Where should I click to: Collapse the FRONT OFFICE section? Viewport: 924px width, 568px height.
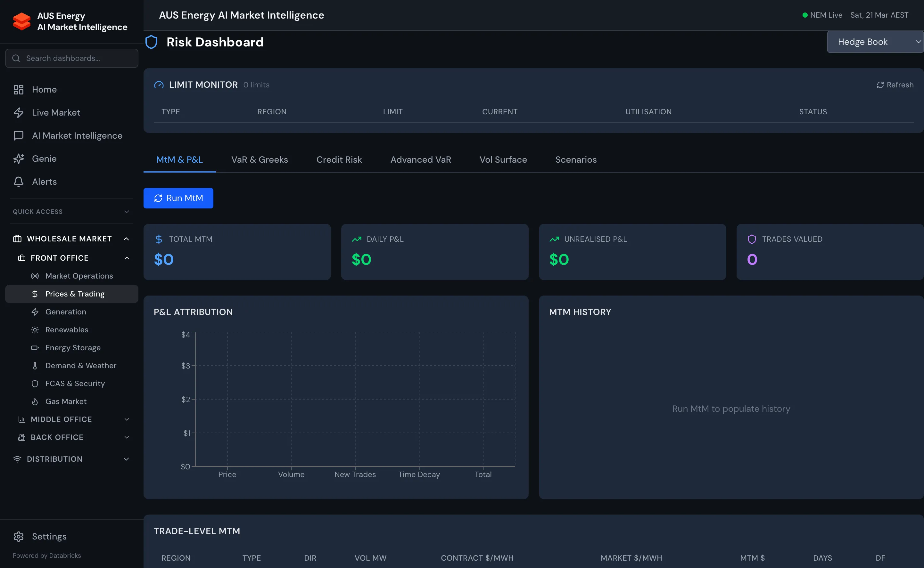[x=127, y=258]
